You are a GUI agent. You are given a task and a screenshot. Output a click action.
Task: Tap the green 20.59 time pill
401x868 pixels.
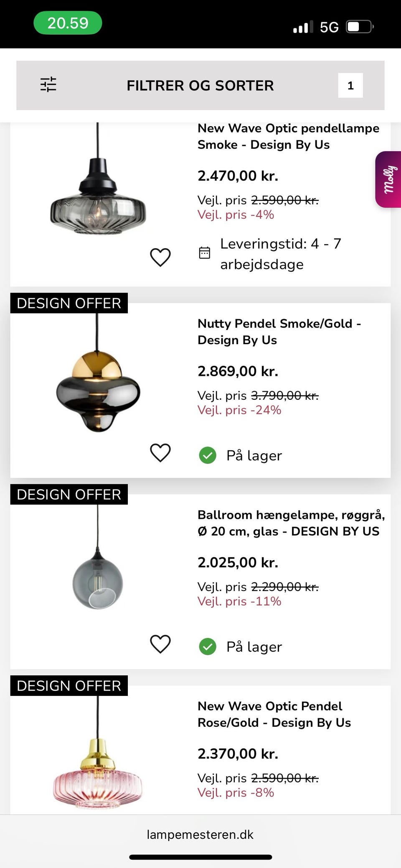pos(68,23)
